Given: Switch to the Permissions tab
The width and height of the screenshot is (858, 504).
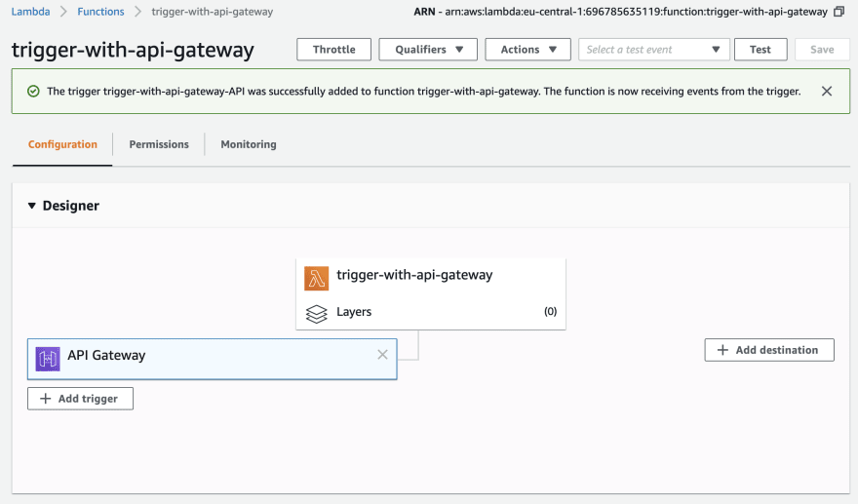Looking at the screenshot, I should tap(159, 144).
